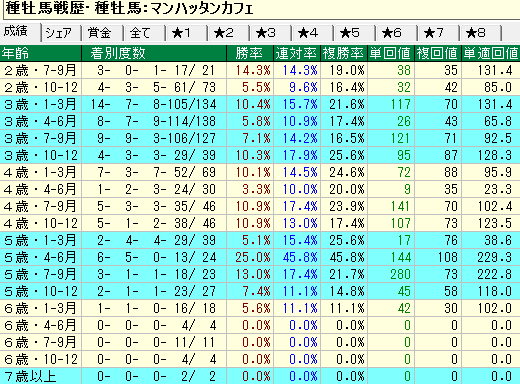Sort by 複勝率 column header

click(344, 53)
